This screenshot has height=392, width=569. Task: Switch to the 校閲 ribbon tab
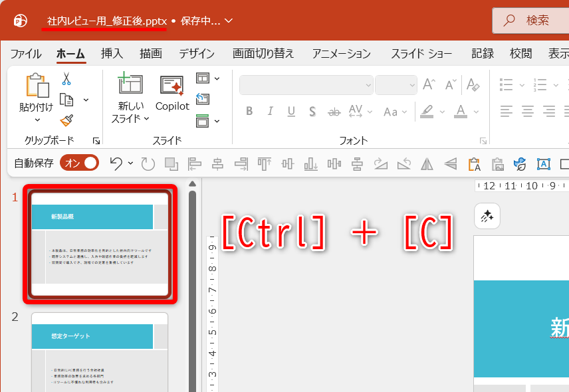[x=520, y=53]
